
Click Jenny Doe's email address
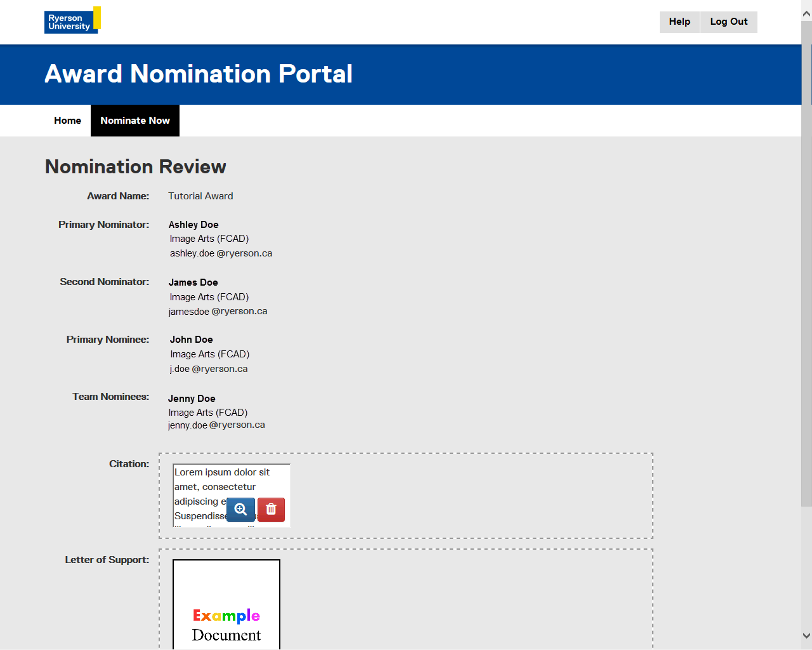coord(216,425)
